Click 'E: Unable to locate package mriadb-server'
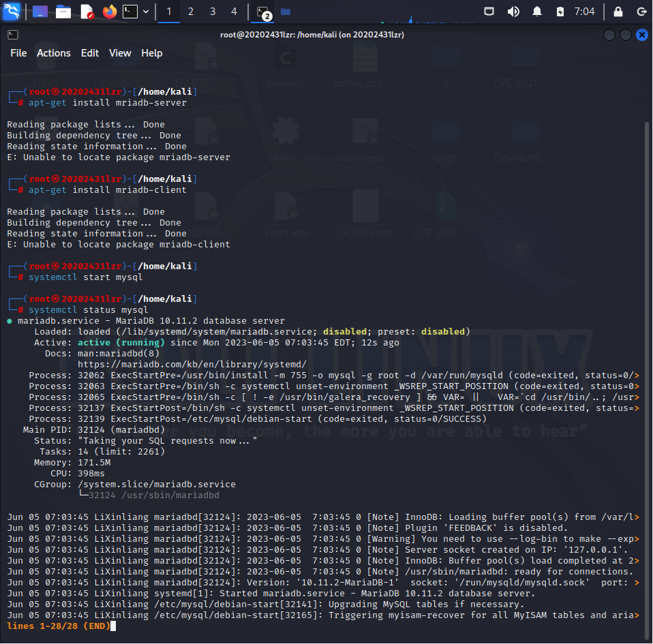 [119, 157]
